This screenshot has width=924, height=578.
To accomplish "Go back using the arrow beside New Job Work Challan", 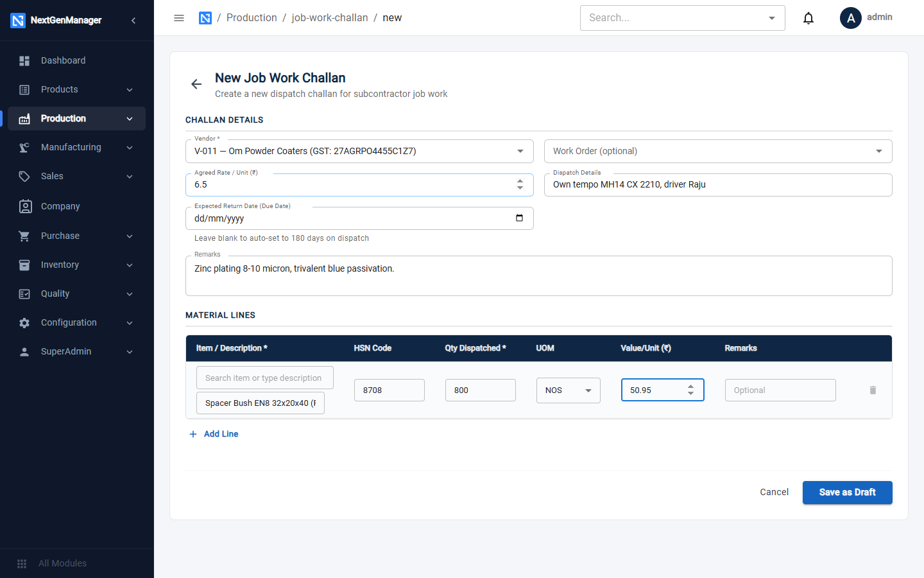I will click(x=196, y=84).
